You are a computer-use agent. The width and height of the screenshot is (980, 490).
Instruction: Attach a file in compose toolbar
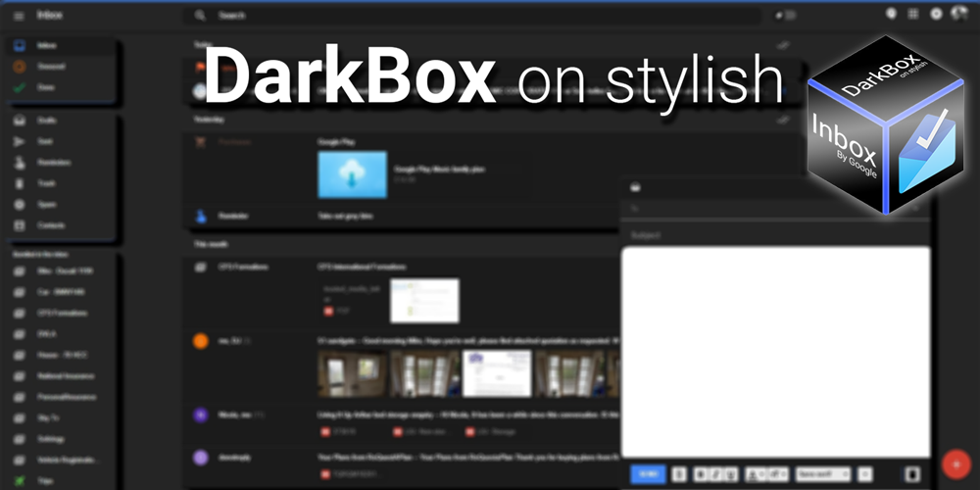pyautogui.click(x=679, y=474)
